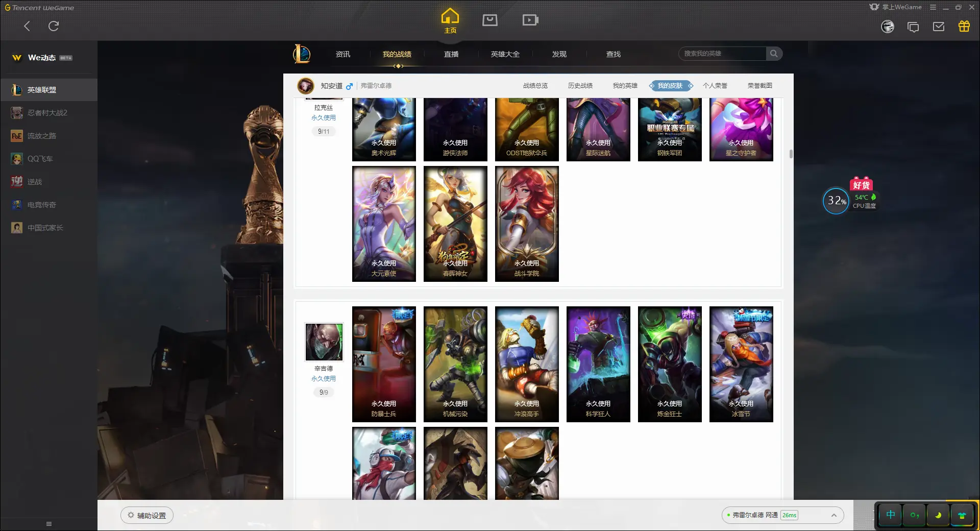Switch to 战绩总览 sub-tab
980x531 pixels.
535,86
